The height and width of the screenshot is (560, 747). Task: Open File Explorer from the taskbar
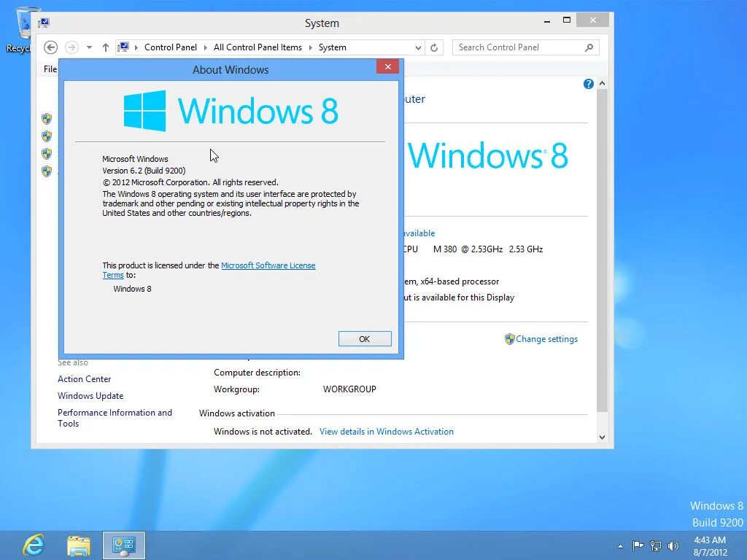(78, 545)
